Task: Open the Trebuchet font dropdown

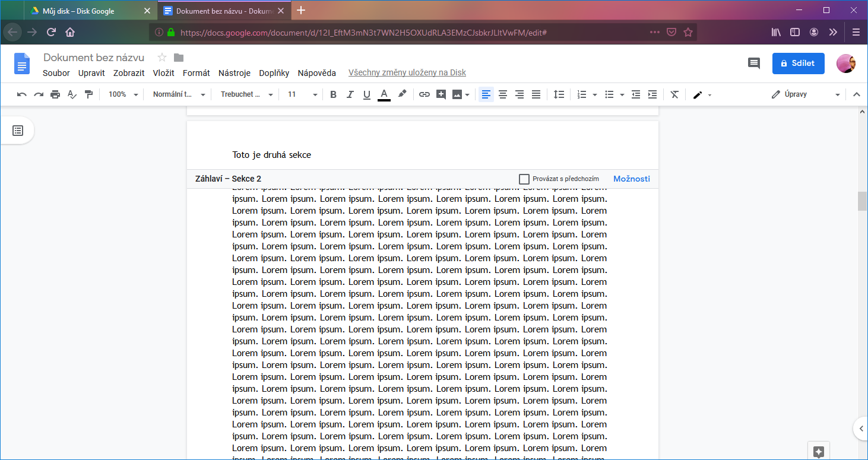Action: point(246,94)
